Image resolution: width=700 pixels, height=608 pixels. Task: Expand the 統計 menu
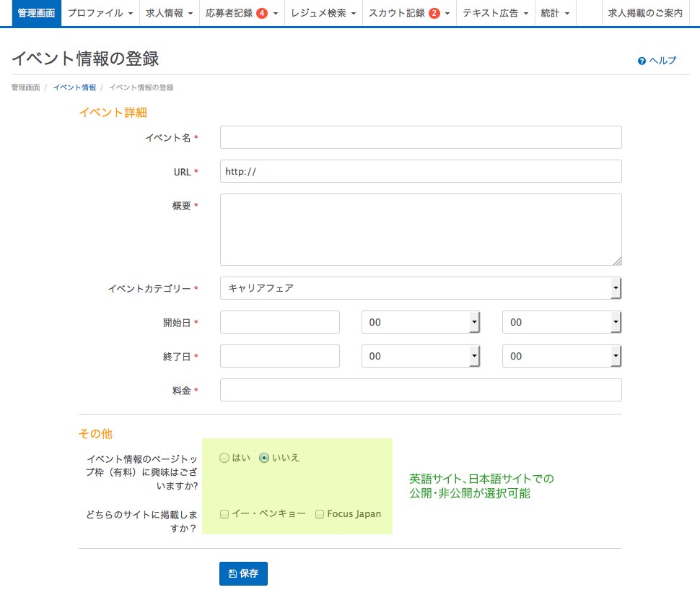pyautogui.click(x=556, y=14)
